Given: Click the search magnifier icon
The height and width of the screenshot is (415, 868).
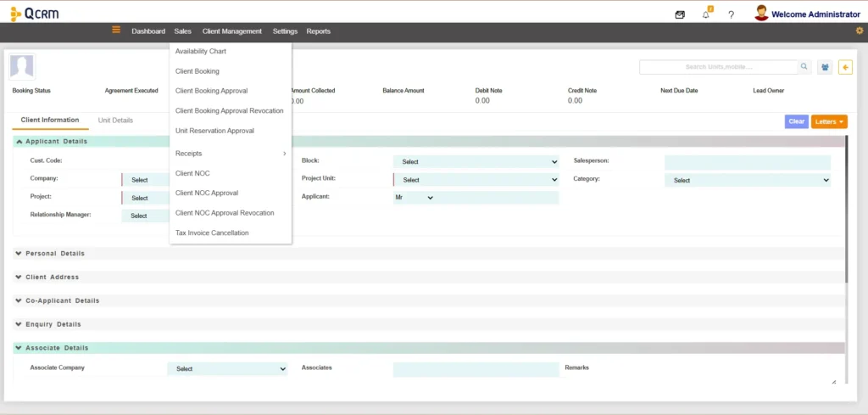Looking at the screenshot, I should pyautogui.click(x=804, y=67).
